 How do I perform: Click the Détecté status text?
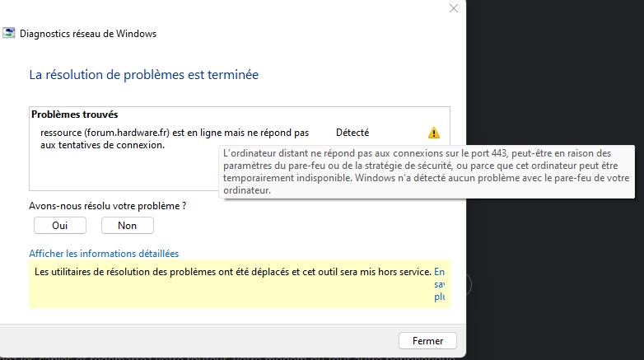(x=352, y=133)
